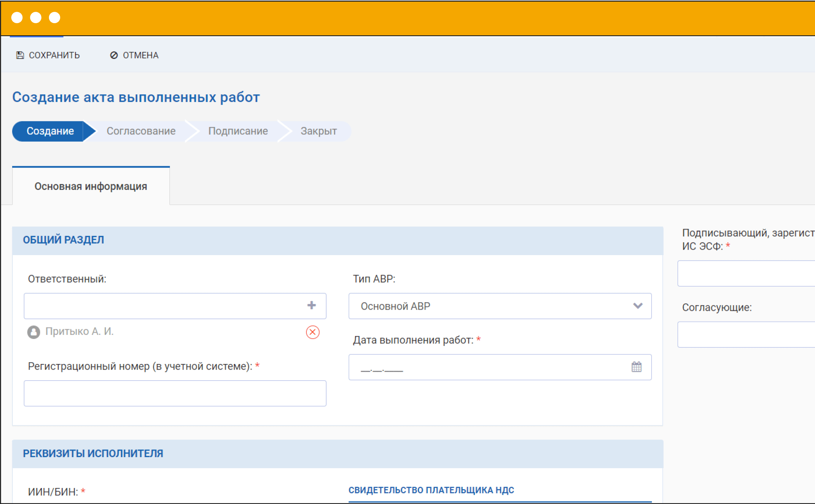Click the second white window control dot

click(36, 17)
